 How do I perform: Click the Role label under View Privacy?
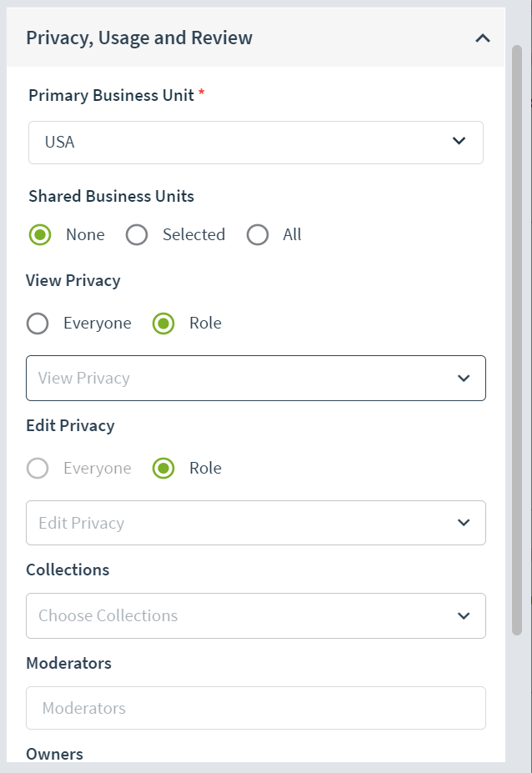coord(205,324)
